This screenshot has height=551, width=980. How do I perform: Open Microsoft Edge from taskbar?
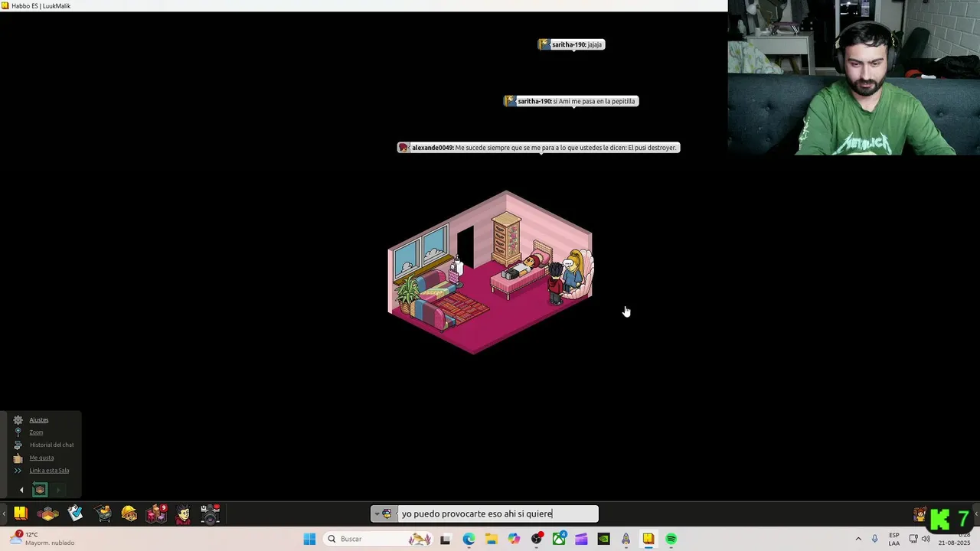[469, 539]
